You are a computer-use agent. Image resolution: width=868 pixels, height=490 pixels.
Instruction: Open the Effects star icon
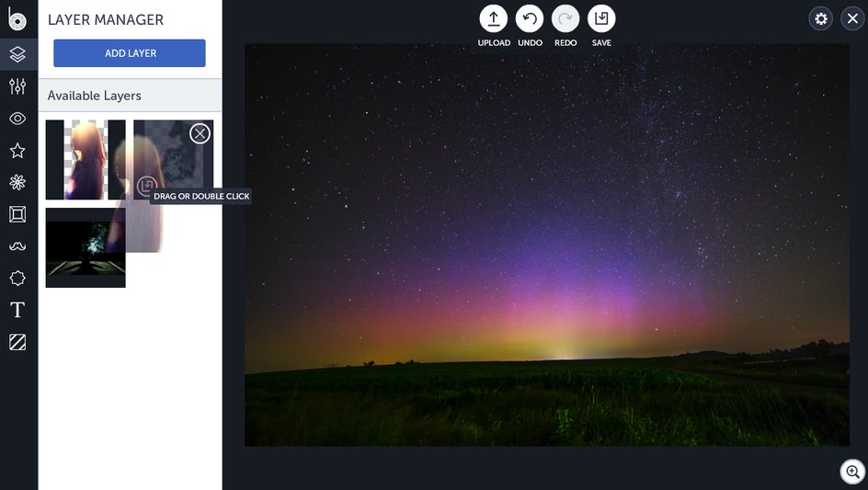(x=17, y=151)
